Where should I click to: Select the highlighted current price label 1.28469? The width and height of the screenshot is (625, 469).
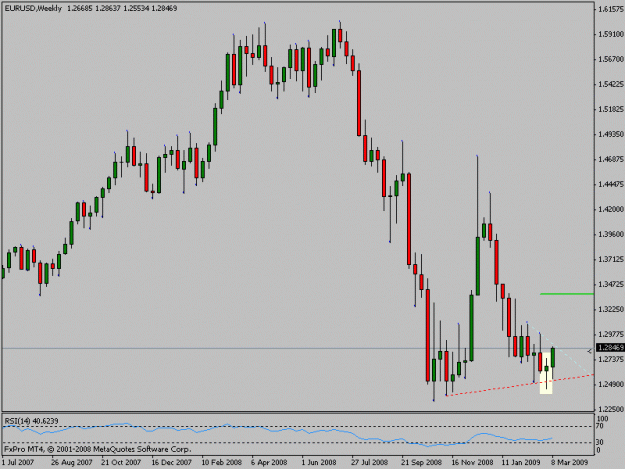610,348
